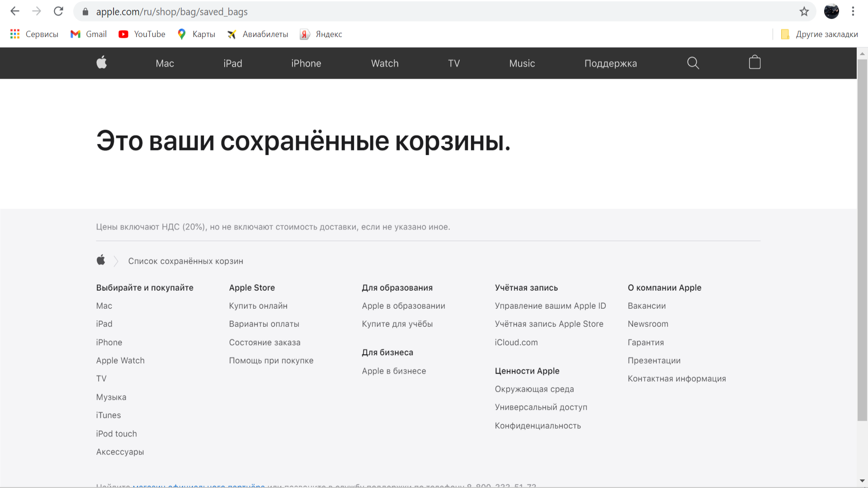The height and width of the screenshot is (488, 868).
Task: Click the vertical page scrollbar
Action: point(862,239)
